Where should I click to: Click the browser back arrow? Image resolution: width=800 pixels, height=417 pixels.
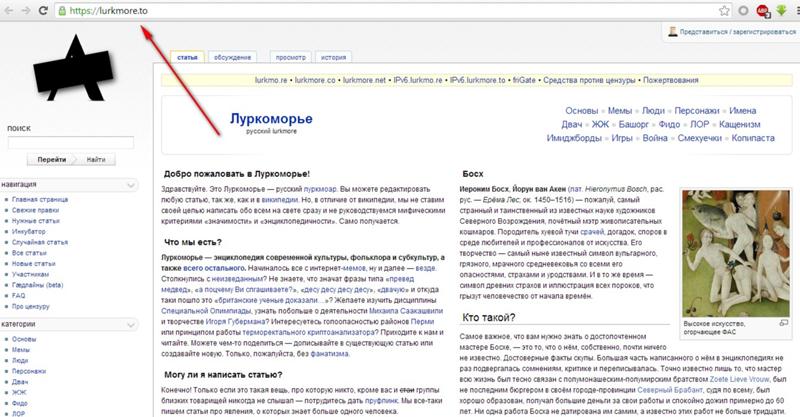pos(9,11)
